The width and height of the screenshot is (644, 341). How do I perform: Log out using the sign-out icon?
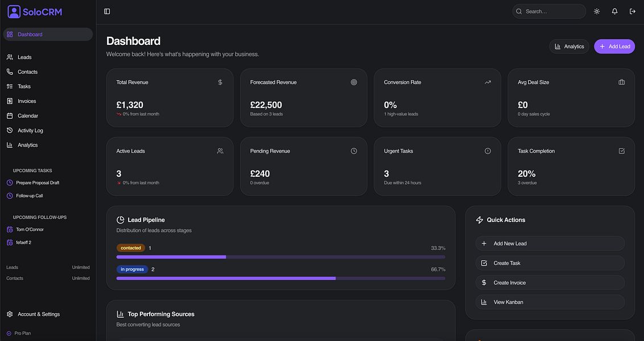click(x=632, y=11)
